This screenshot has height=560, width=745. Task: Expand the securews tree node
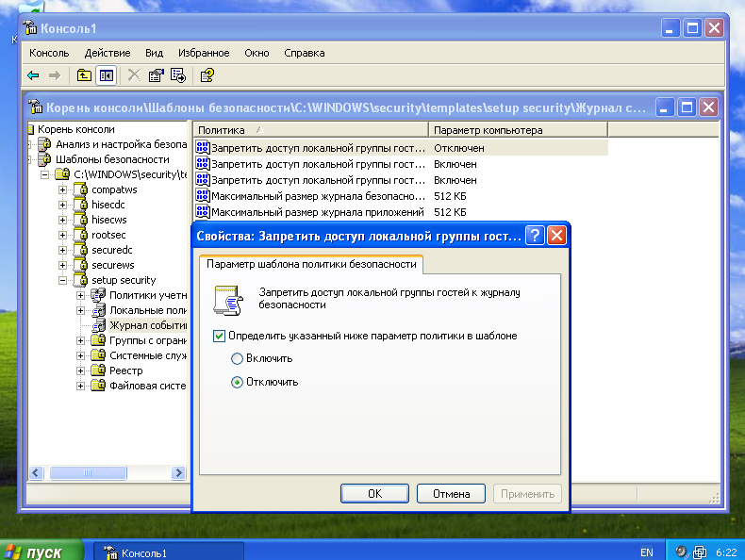(63, 266)
